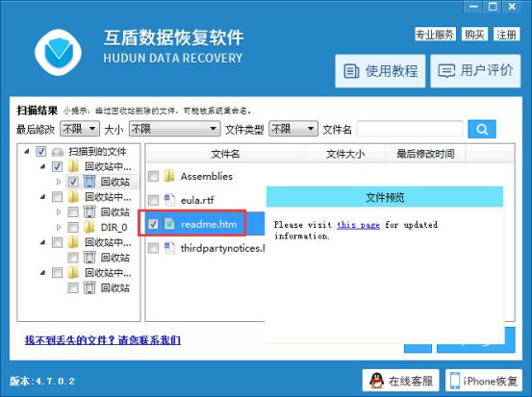Click the 找不到丢失的文件 contact link
The image size is (532, 397).
tap(103, 340)
